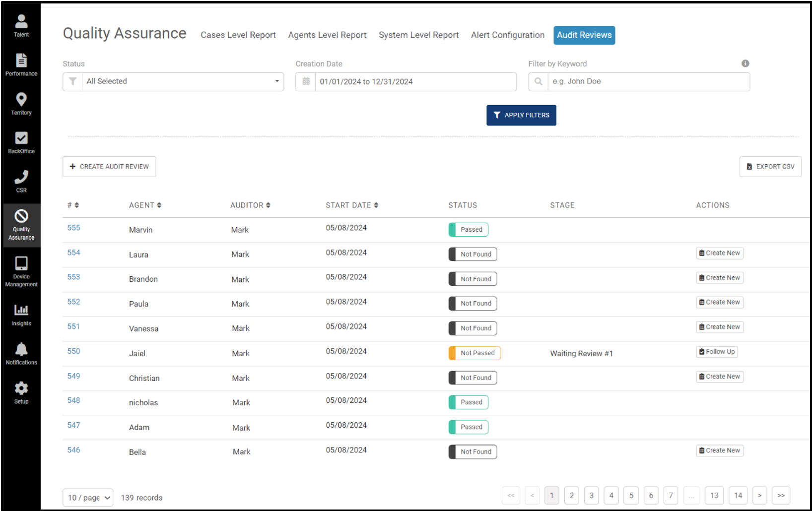The width and height of the screenshot is (812, 511).
Task: Click Follow Up for Jaiel's audit
Action: point(717,352)
